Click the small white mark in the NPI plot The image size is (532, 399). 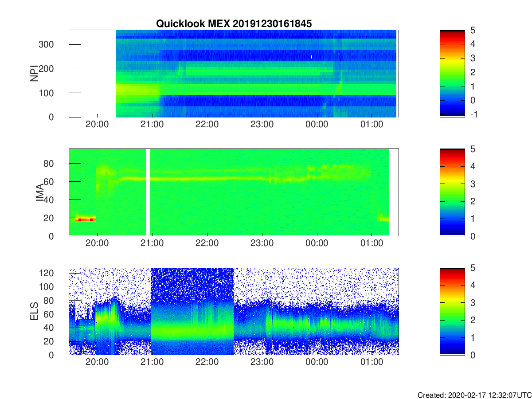[x=312, y=57]
